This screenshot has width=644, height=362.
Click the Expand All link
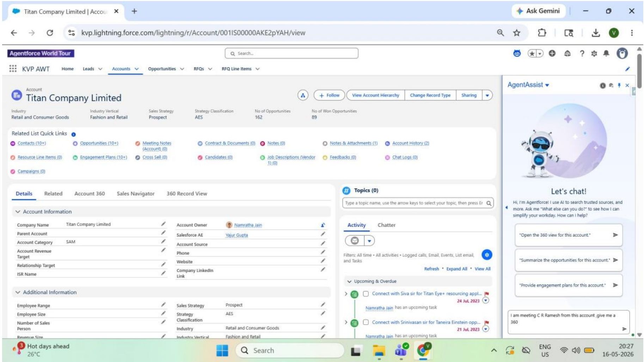(x=456, y=269)
